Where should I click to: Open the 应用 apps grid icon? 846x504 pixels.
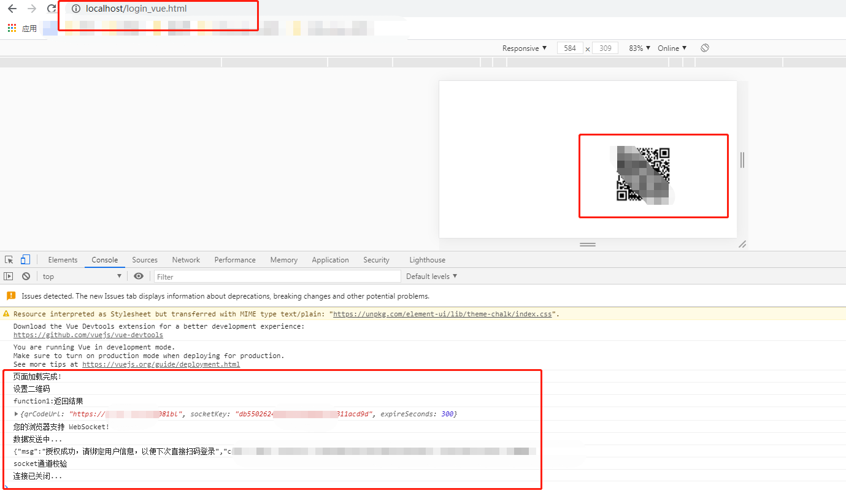point(12,28)
